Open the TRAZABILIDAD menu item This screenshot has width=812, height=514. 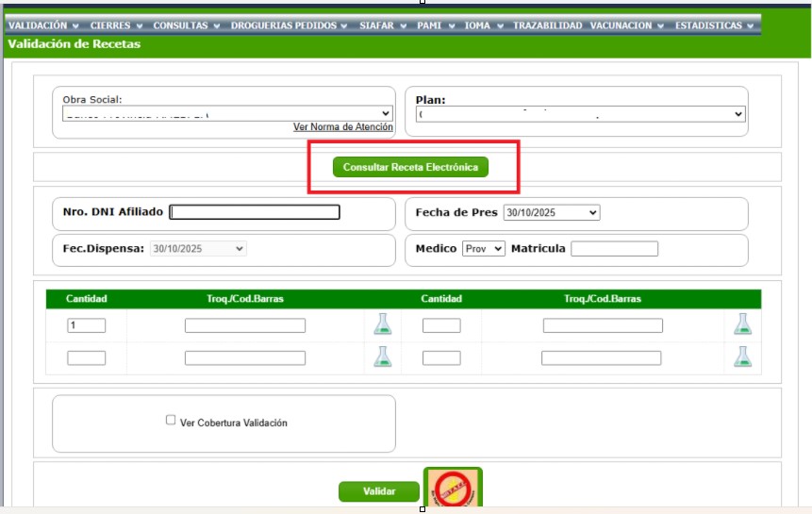pos(547,25)
